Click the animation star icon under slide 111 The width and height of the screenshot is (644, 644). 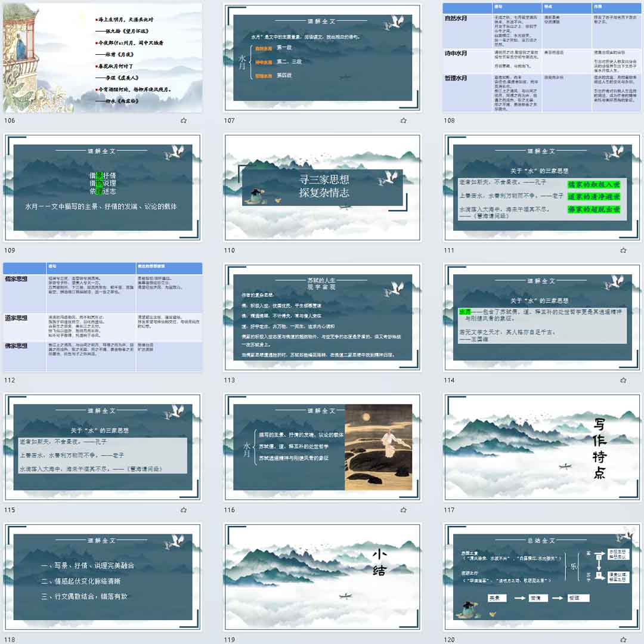[x=623, y=250]
